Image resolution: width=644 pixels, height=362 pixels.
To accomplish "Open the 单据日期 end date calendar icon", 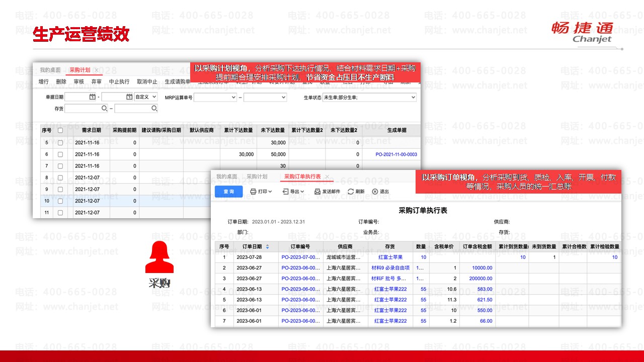I will [x=129, y=97].
